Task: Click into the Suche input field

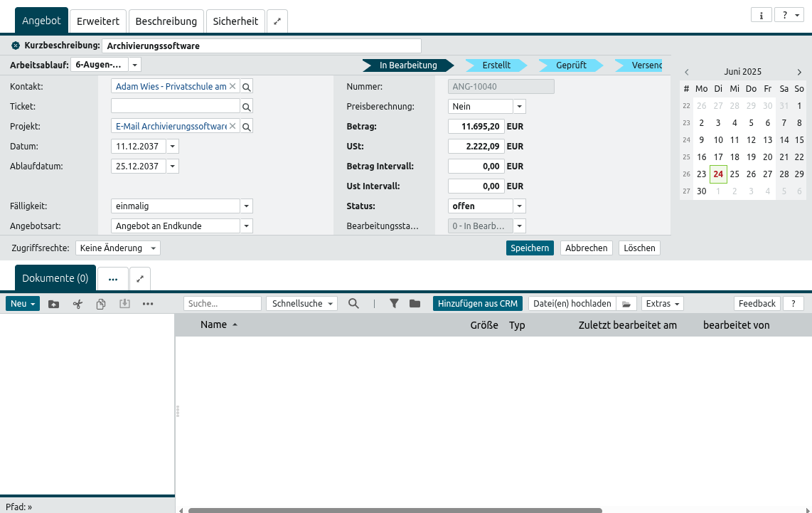Action: coord(223,304)
